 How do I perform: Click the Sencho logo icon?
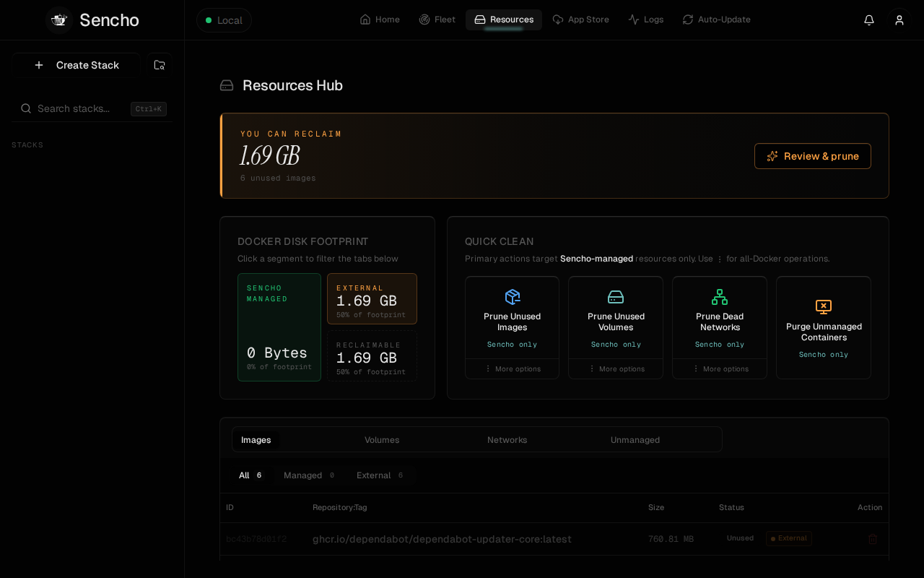[x=59, y=20]
